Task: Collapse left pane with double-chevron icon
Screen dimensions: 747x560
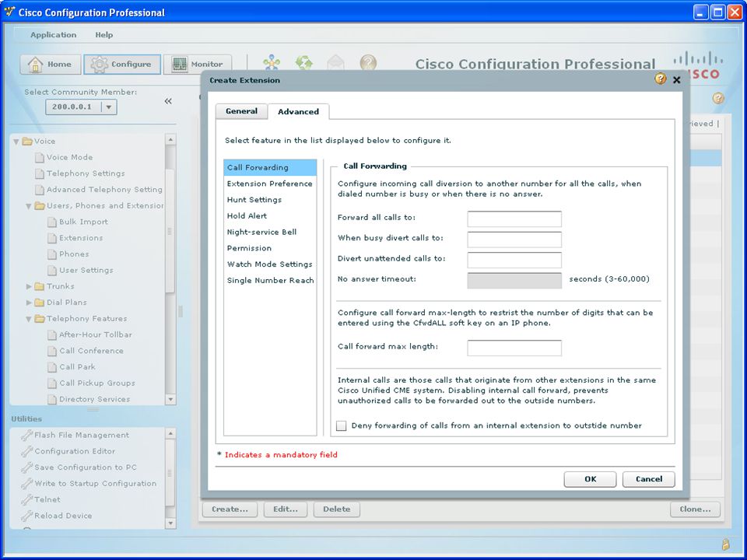Action: pyautogui.click(x=168, y=101)
